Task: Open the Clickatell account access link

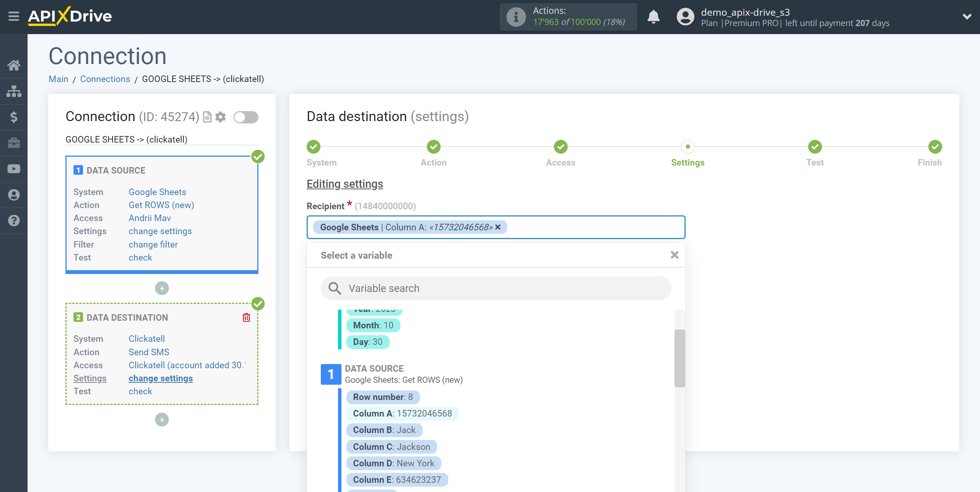Action: [187, 365]
